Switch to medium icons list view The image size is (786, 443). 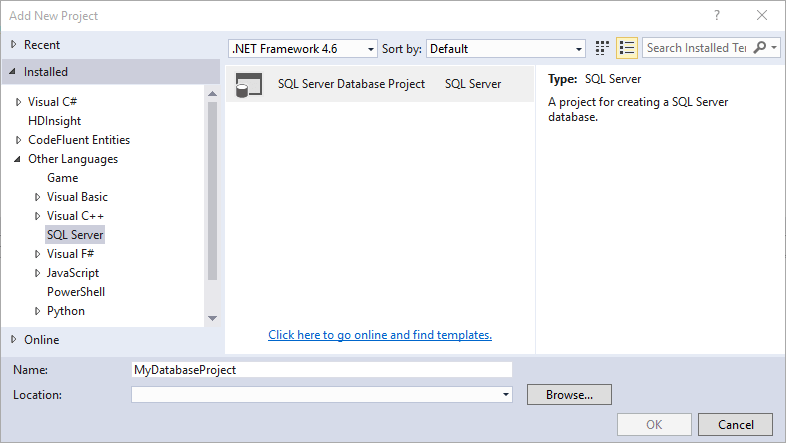click(627, 48)
